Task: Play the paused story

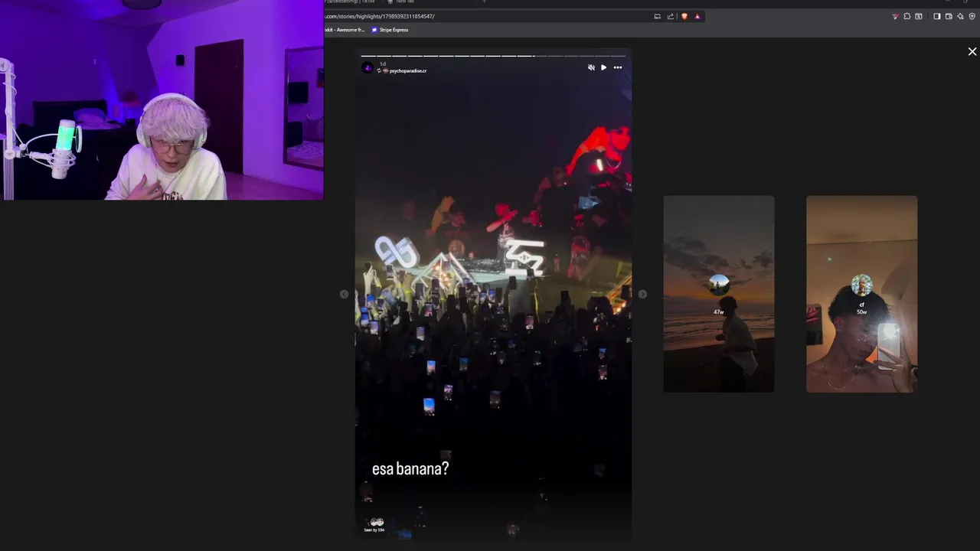Action: tap(603, 67)
